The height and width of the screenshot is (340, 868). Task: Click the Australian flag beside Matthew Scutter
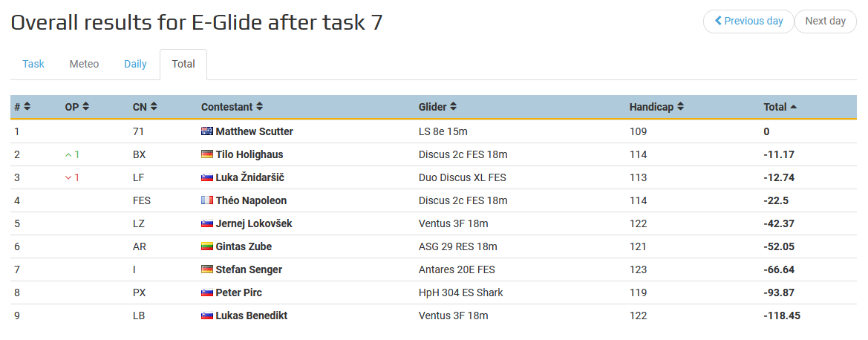click(x=207, y=131)
